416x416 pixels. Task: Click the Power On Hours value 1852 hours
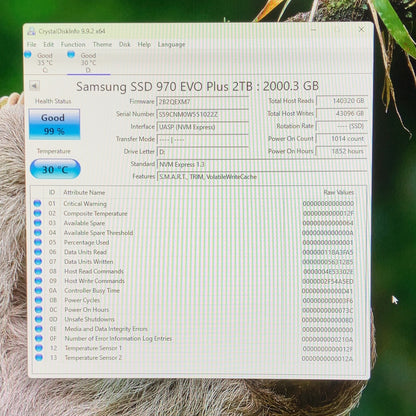point(342,151)
